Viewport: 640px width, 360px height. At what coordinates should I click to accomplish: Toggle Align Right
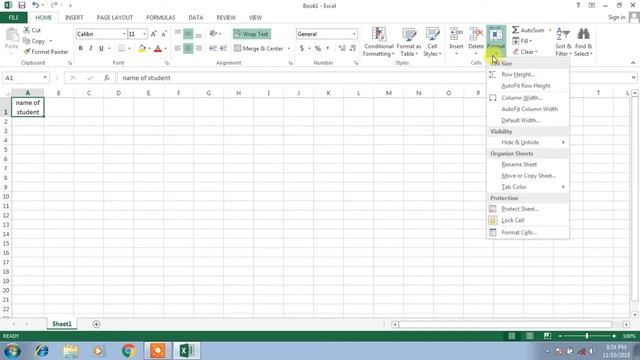tap(199, 48)
